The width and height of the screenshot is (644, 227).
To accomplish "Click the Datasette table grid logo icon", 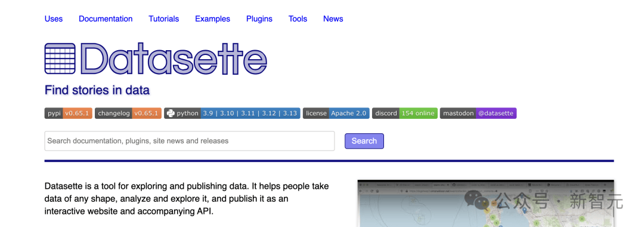I will pyautogui.click(x=60, y=59).
